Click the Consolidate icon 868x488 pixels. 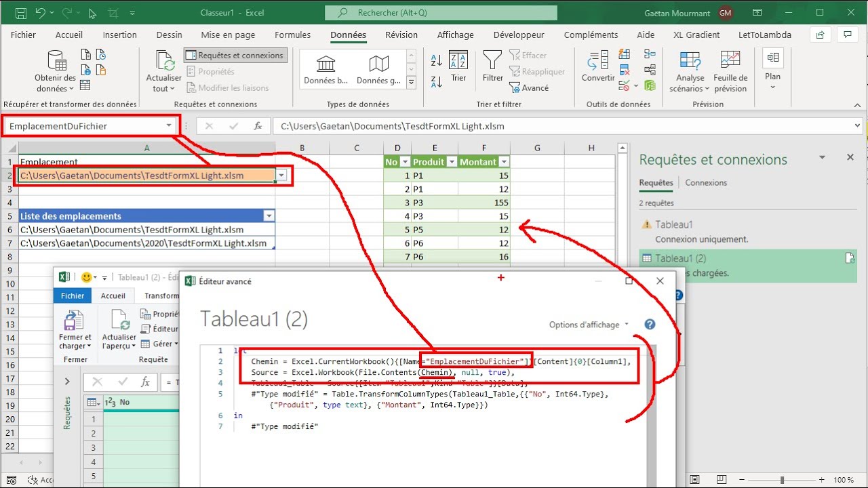point(650,55)
